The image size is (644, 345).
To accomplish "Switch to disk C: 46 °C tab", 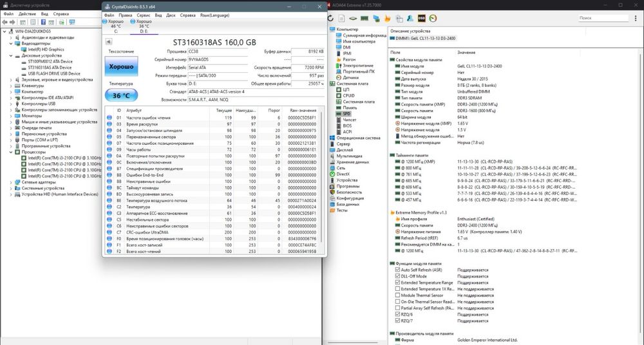I will pos(115,26).
